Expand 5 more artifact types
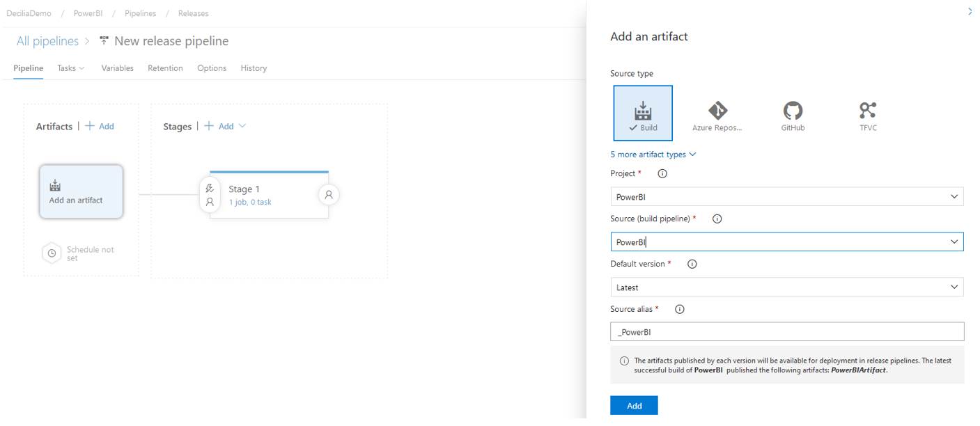This screenshot has width=980, height=426. tap(653, 155)
